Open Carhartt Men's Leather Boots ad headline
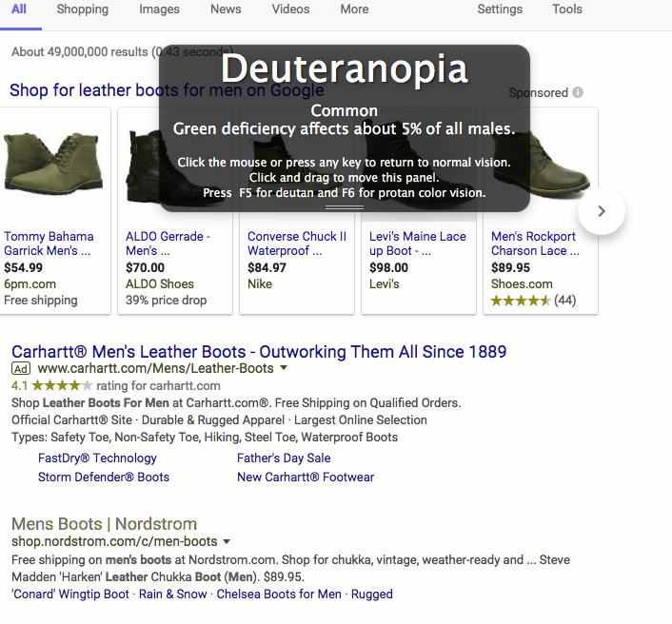672x624 pixels. (259, 352)
